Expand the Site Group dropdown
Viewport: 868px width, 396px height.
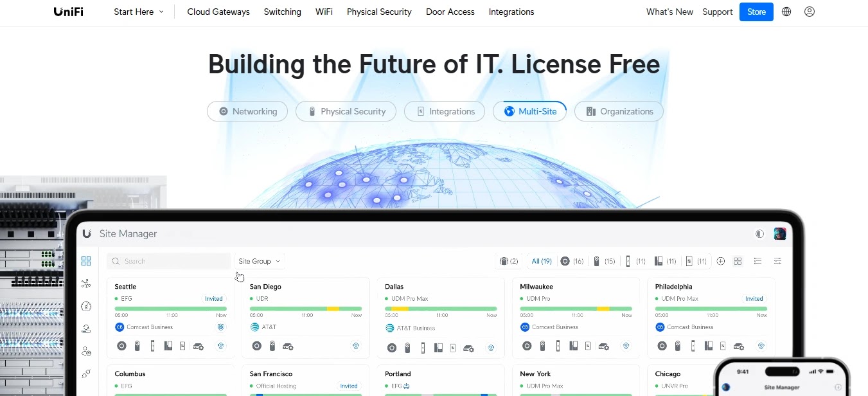click(260, 261)
